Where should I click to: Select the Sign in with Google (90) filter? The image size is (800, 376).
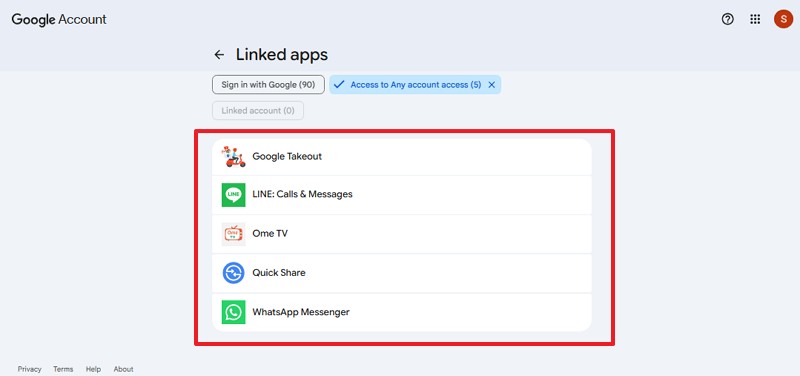pos(268,85)
